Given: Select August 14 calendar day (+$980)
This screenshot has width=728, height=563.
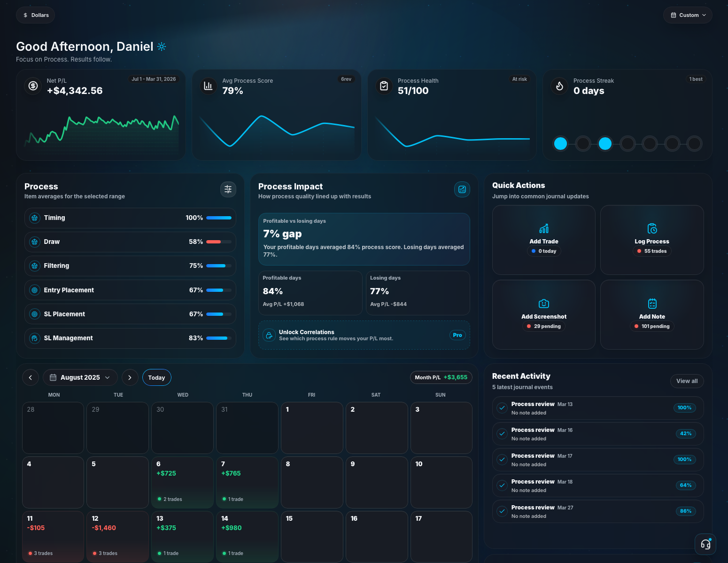Looking at the screenshot, I should 247,537.
